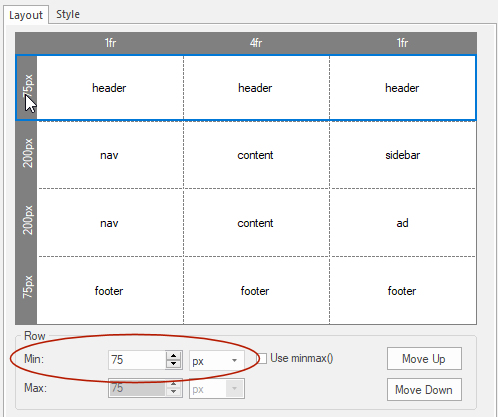The image size is (498, 417).
Task: Click the Move Up button
Action: [x=424, y=359]
